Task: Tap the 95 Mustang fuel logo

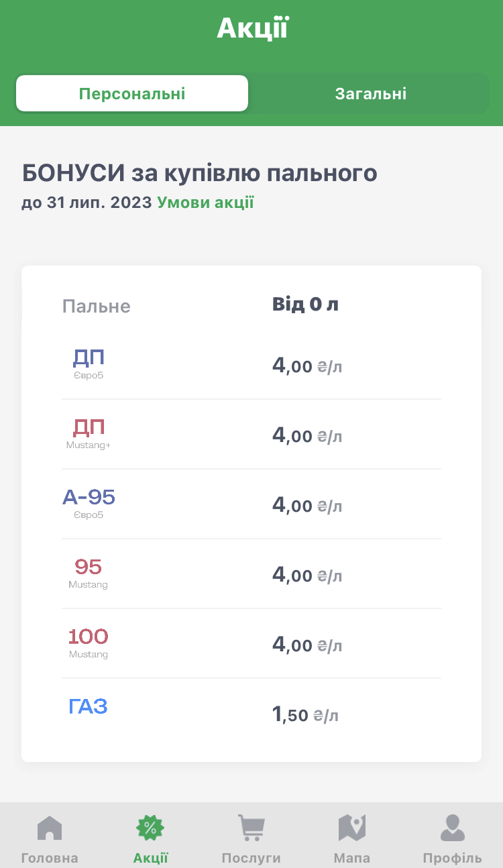Action: click(x=89, y=572)
